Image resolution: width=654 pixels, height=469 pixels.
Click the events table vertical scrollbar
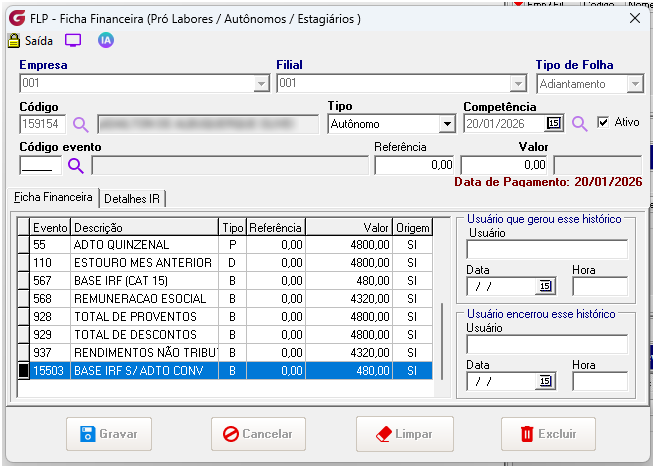point(442,341)
